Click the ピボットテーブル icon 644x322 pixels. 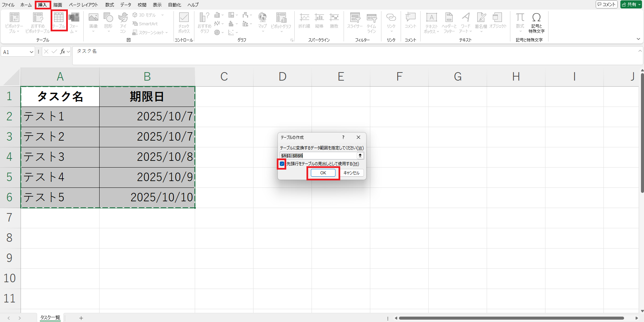point(14,22)
